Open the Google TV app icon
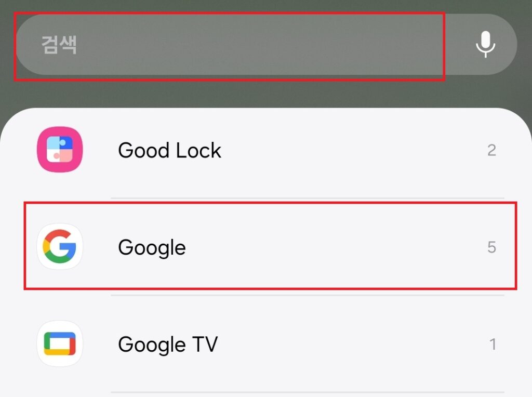The width and height of the screenshot is (532, 397). click(x=60, y=343)
